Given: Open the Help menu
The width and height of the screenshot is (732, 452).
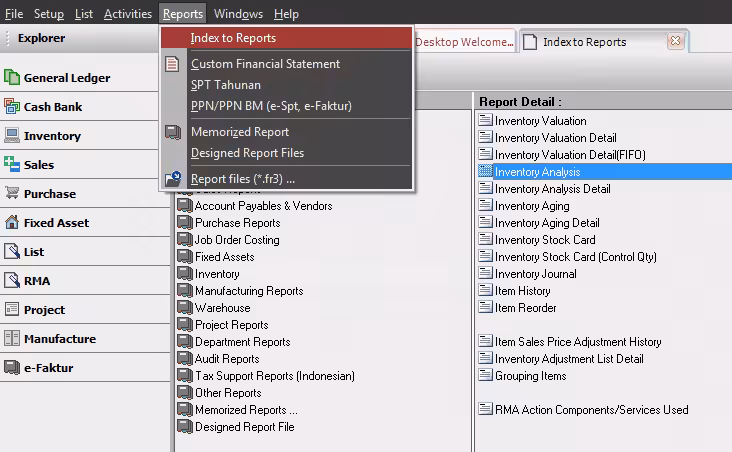Looking at the screenshot, I should click(286, 14).
